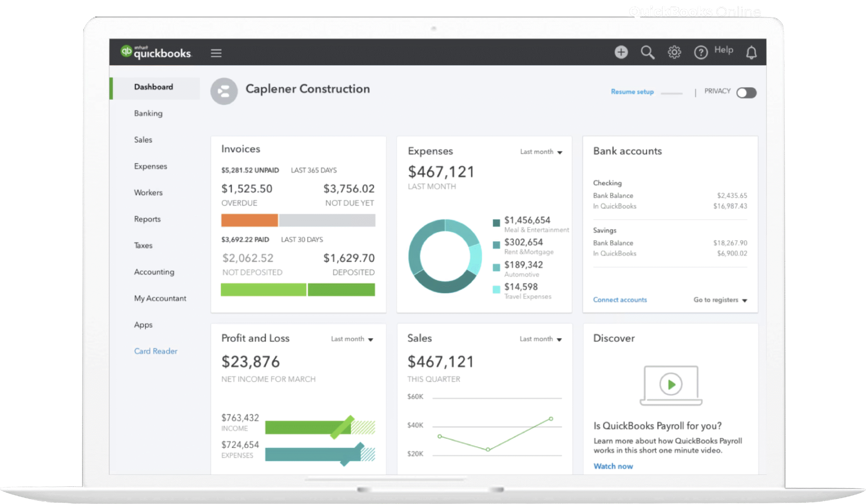Open the Banking section
The image size is (866, 504).
tap(148, 113)
